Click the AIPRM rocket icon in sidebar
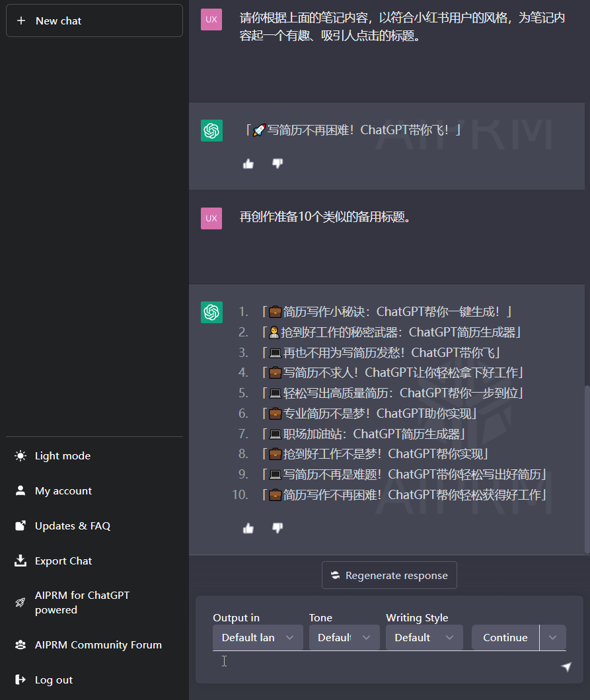Viewport: 590px width, 700px height. (x=20, y=602)
